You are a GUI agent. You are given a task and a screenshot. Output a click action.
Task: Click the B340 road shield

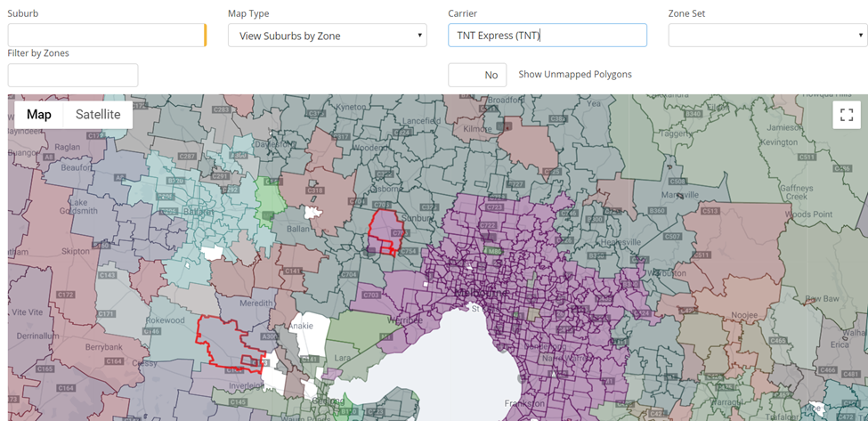point(694,114)
